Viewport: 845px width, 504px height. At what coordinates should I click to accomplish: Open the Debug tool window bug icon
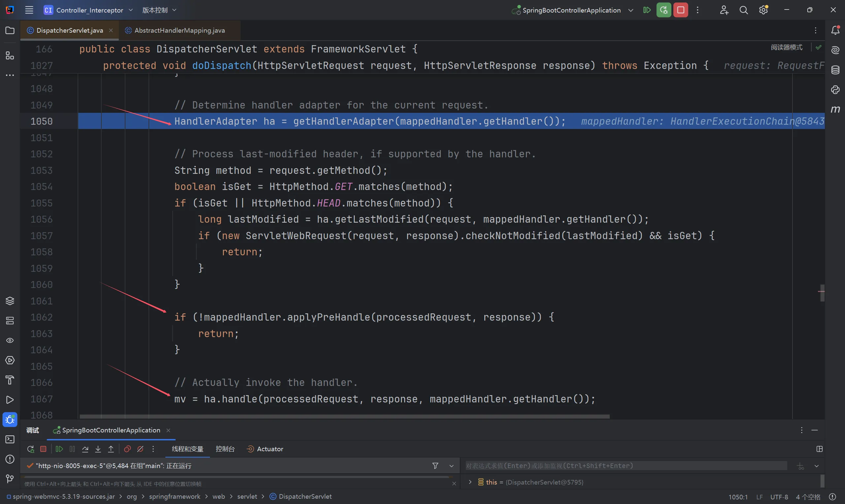[10, 420]
